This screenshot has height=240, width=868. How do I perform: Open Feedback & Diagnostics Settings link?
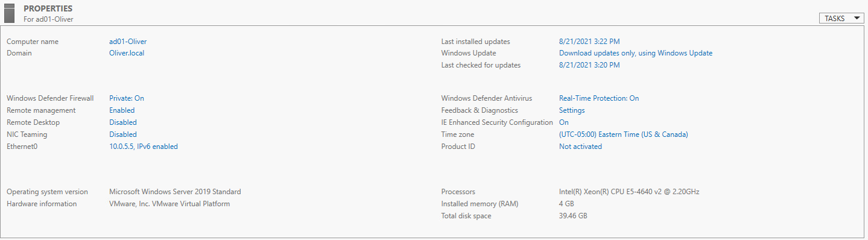tap(572, 110)
